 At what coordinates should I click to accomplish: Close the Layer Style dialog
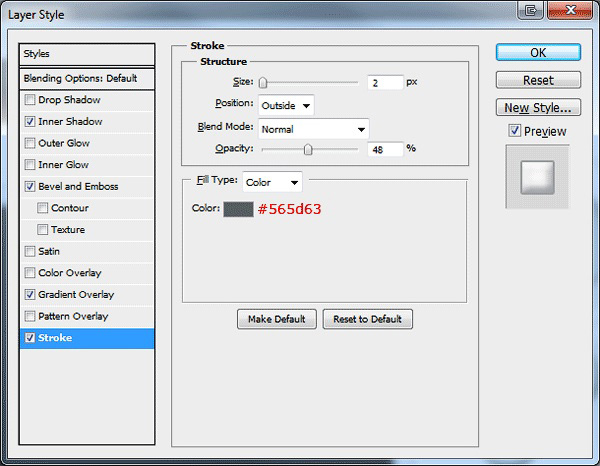point(570,10)
